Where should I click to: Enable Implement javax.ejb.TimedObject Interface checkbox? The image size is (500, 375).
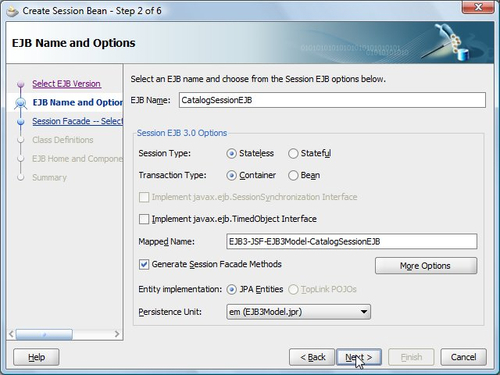point(144,219)
